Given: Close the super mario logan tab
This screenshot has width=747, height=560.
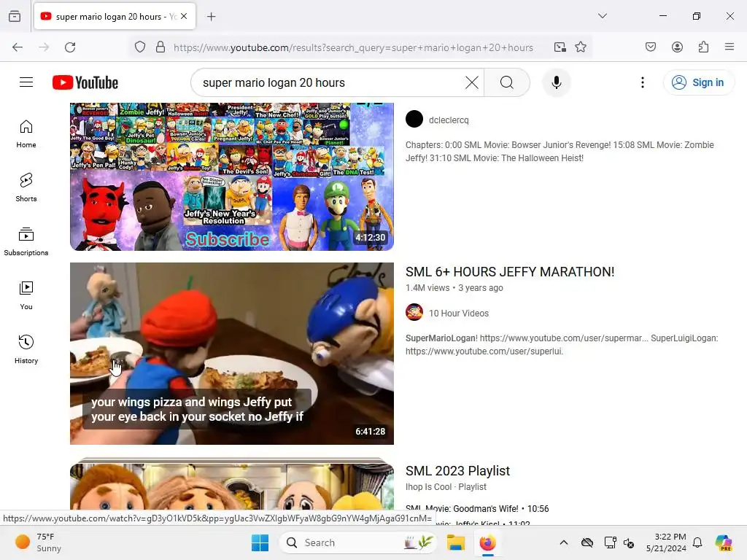Looking at the screenshot, I should (184, 16).
